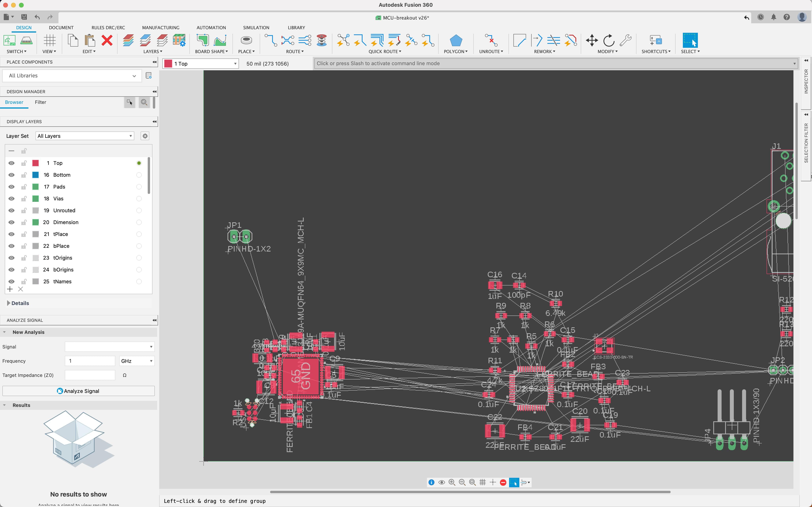This screenshot has height=507, width=812.
Task: Click the red Top layer color swatch
Action: pos(36,163)
